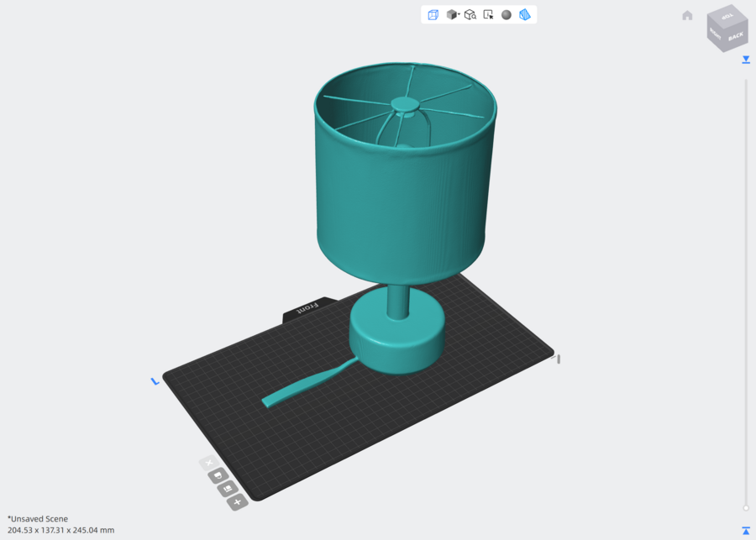The width and height of the screenshot is (756, 540).
Task: Select the info cursor tool icon
Action: 488,15
